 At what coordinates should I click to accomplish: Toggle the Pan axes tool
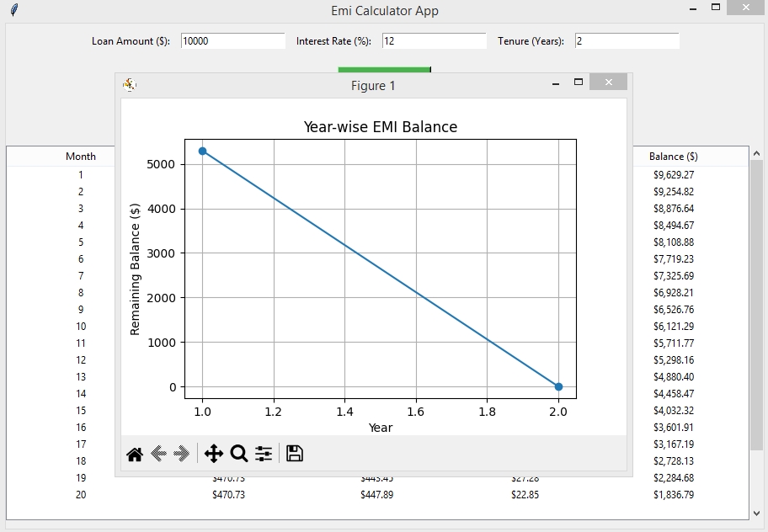(x=214, y=455)
